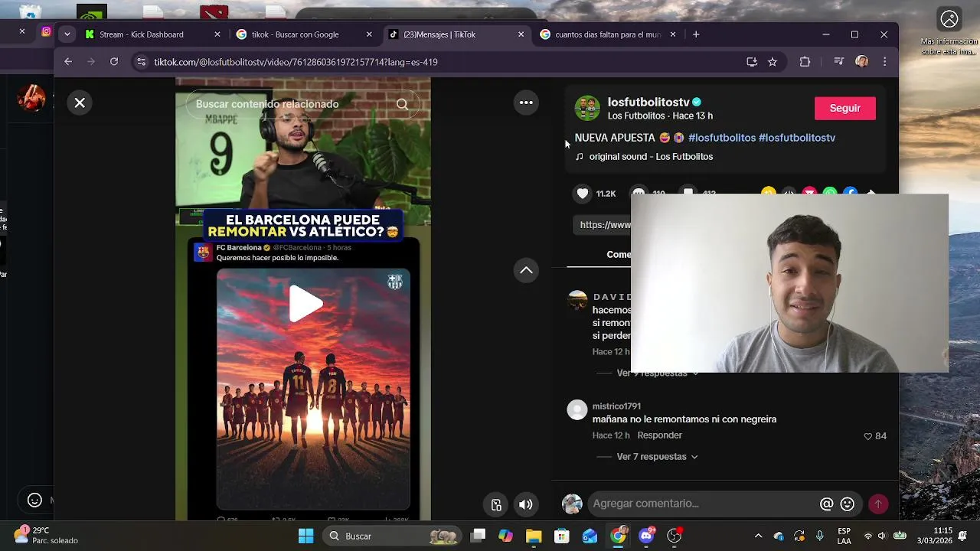Reply to mistrico1791 with Responder
980x551 pixels.
click(x=659, y=435)
